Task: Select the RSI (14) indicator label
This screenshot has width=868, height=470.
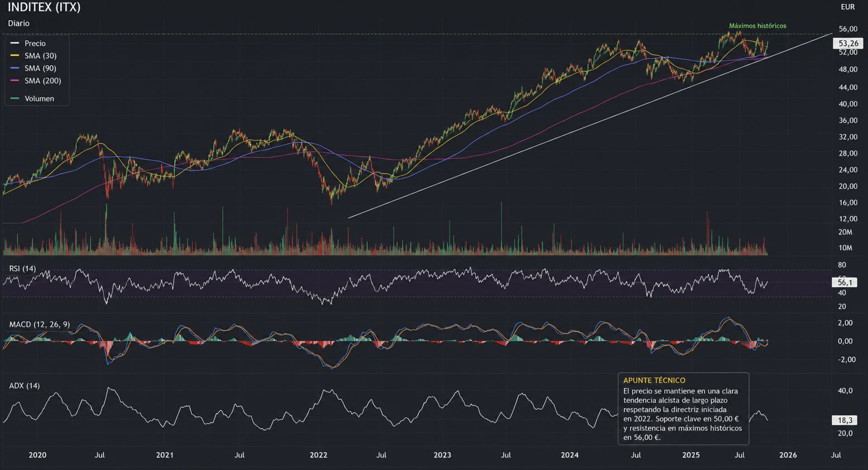Action: 22,269
